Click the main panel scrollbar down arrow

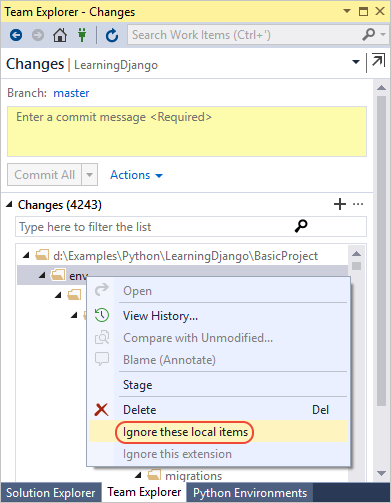[x=381, y=473]
